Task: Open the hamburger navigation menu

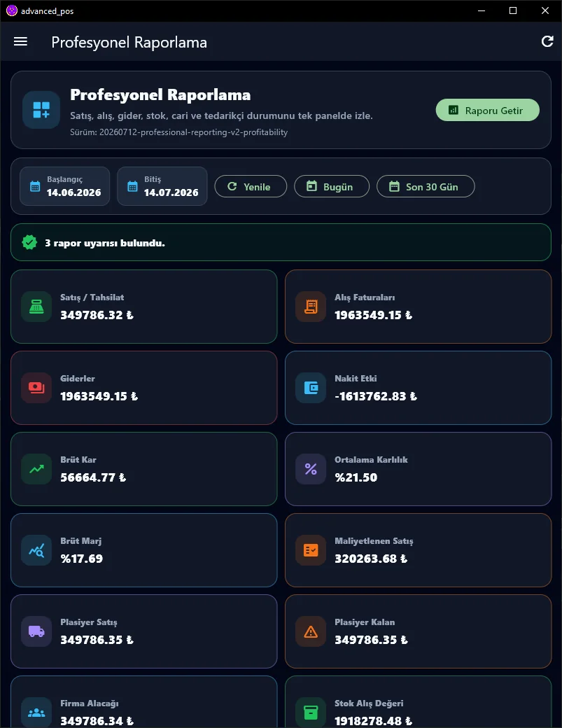Action: coord(20,42)
